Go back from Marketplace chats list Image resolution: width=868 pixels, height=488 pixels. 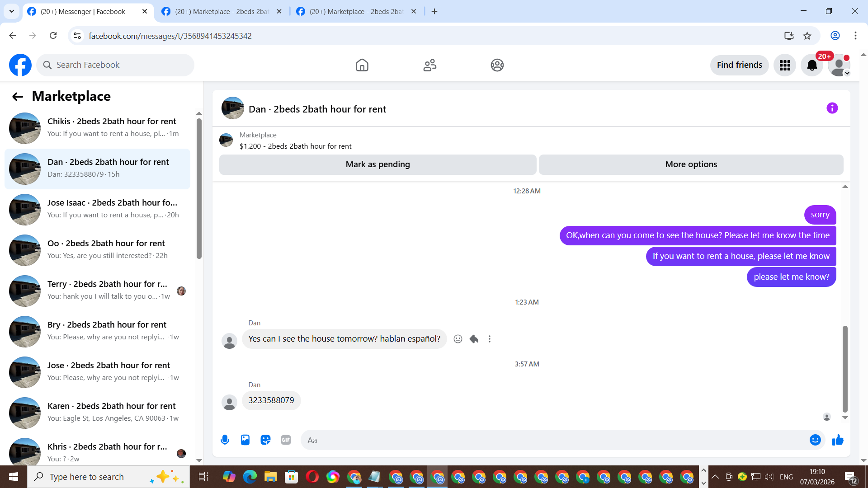(18, 96)
